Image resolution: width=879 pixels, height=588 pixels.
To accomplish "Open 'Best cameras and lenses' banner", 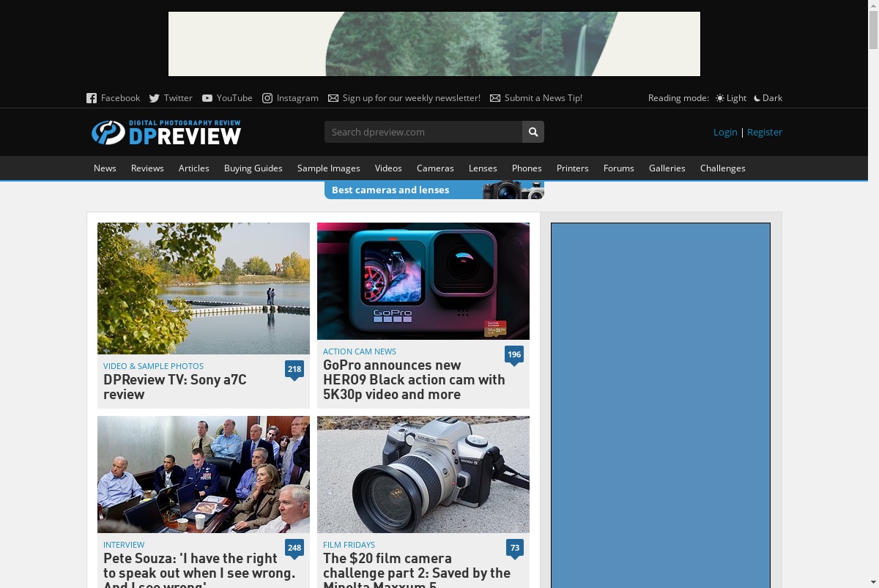I will (434, 190).
